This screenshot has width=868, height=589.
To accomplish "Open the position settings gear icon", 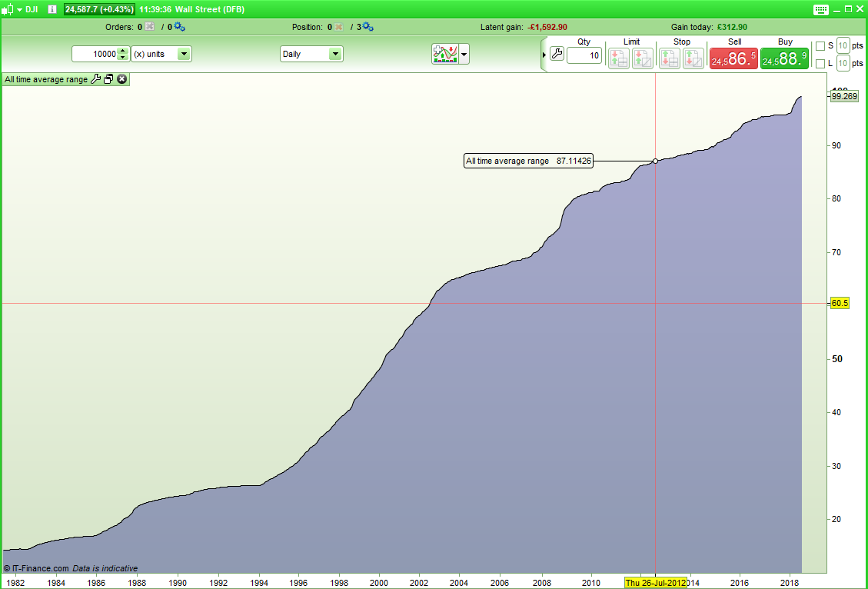I will click(x=367, y=27).
